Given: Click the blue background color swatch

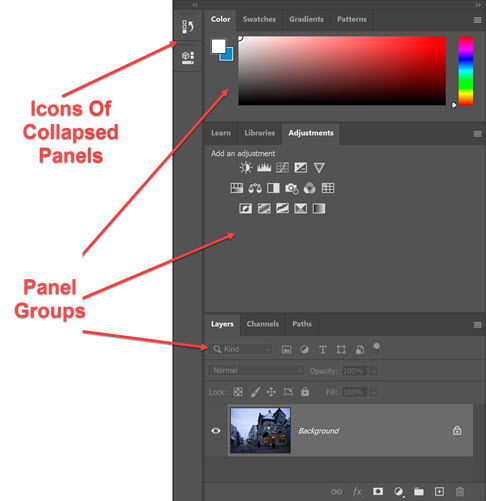Looking at the screenshot, I should pos(229,56).
